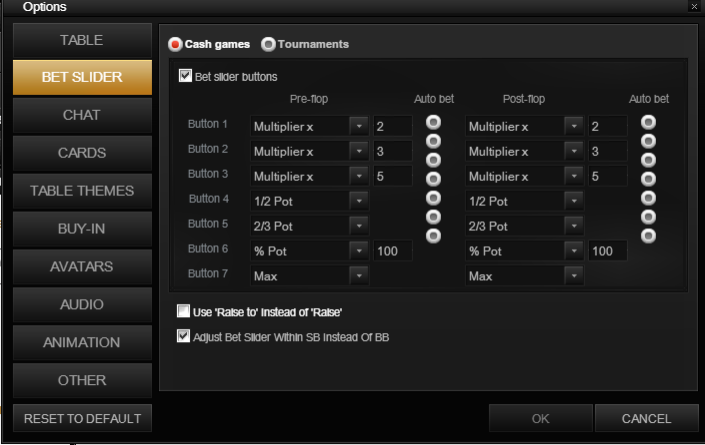The width and height of the screenshot is (705, 445).
Task: Uncheck the Bet slider buttons checkbox
Action: [185, 76]
